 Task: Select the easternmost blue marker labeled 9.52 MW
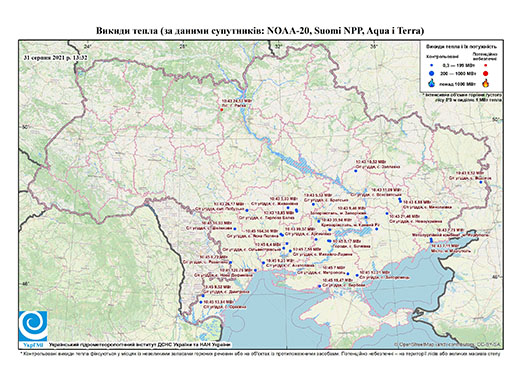(480, 182)
